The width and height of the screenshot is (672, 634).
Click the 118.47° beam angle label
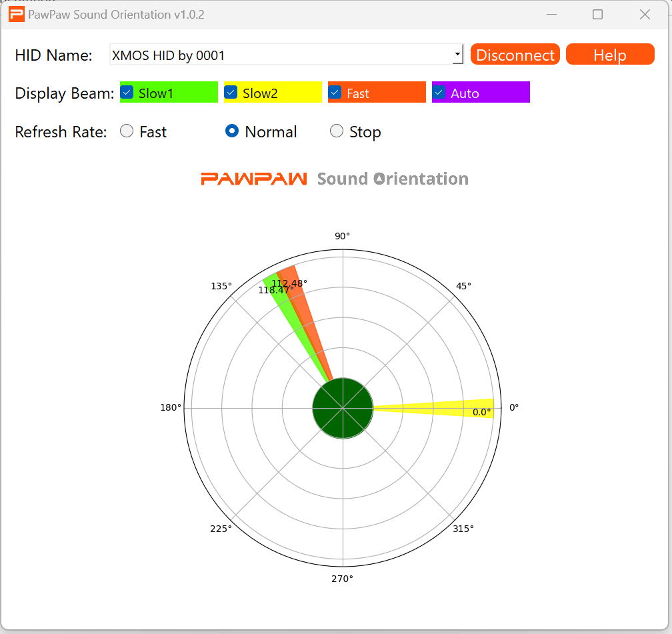275,290
